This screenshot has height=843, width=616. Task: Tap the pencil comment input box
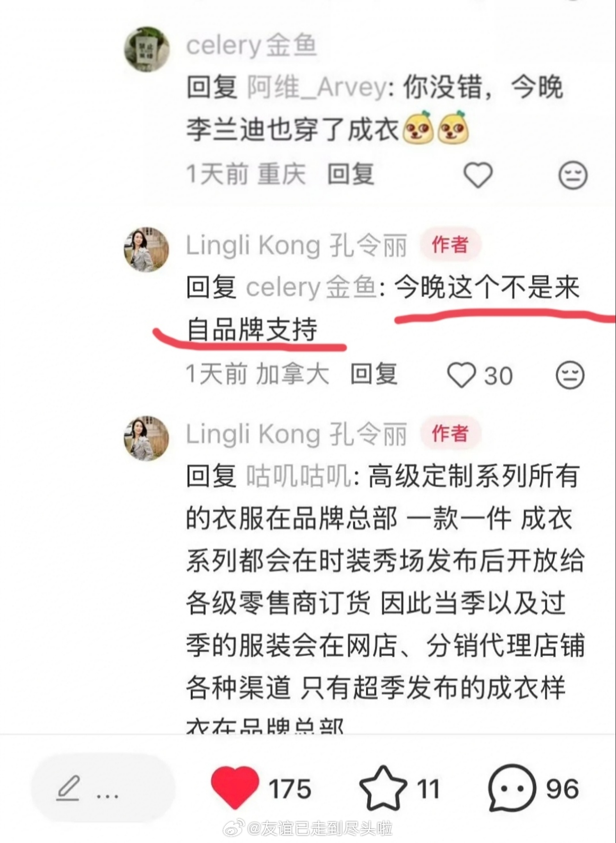click(x=103, y=788)
